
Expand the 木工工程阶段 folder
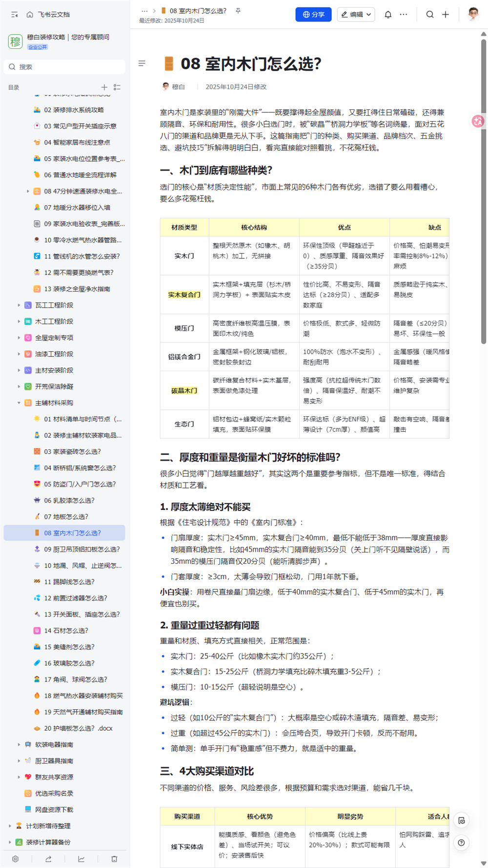(19, 321)
